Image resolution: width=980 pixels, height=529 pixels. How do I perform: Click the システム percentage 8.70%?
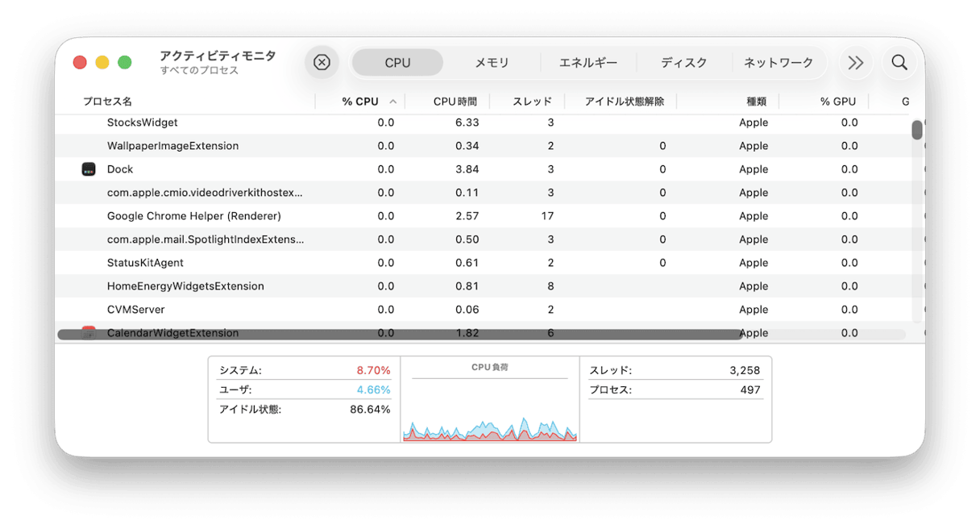click(373, 370)
